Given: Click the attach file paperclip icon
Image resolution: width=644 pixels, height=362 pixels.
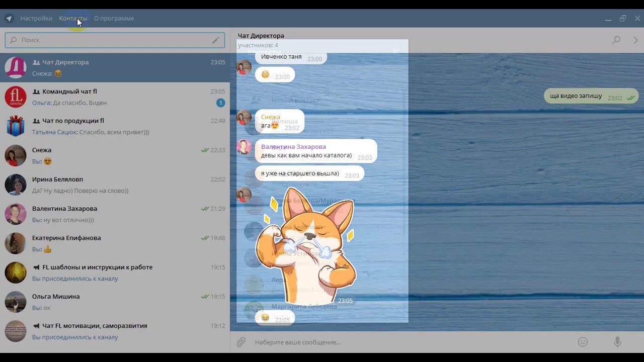Looking at the screenshot, I should 241,342.
